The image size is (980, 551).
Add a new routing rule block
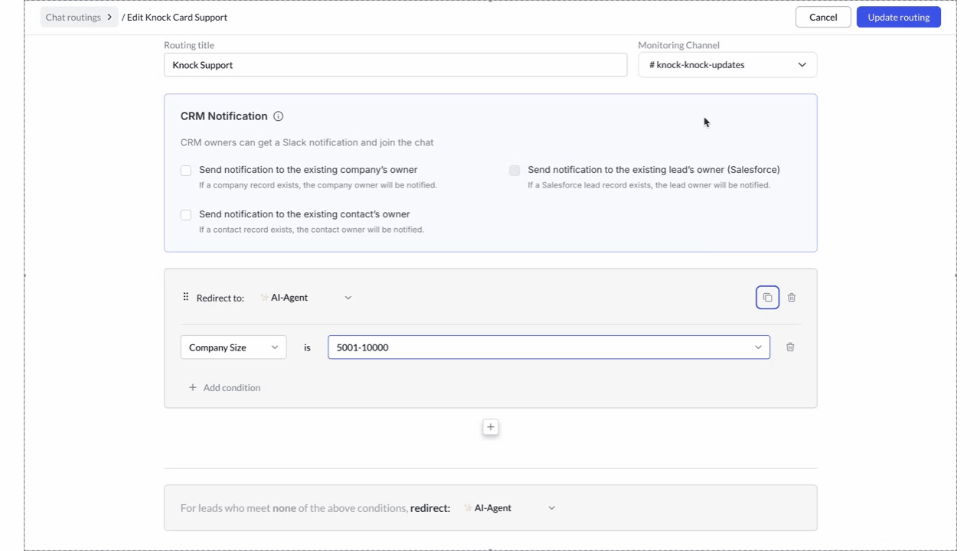[x=491, y=427]
